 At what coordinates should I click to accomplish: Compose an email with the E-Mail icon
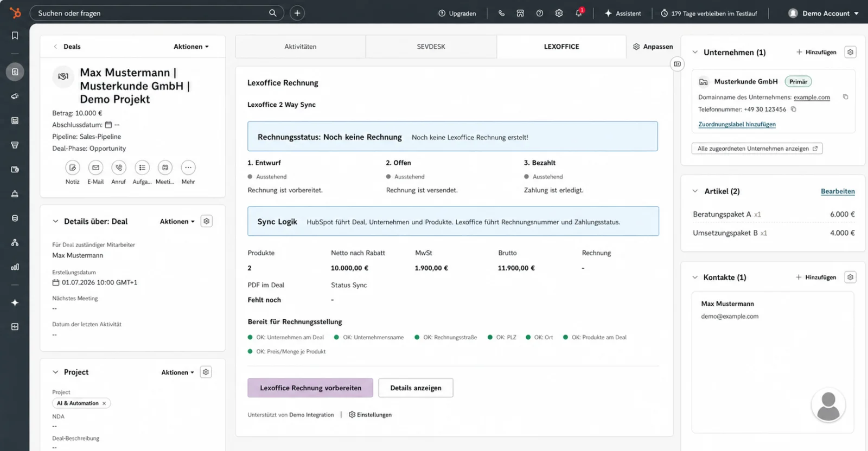pyautogui.click(x=95, y=167)
